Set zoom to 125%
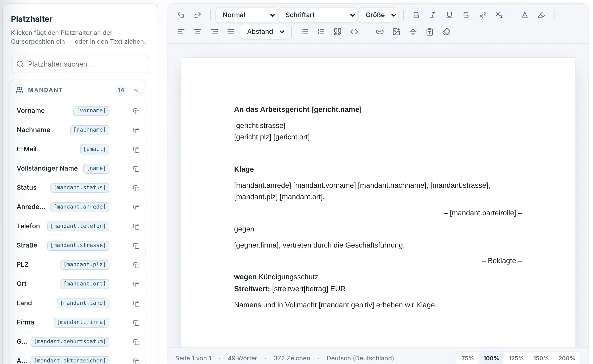593x364 pixels. point(516,358)
